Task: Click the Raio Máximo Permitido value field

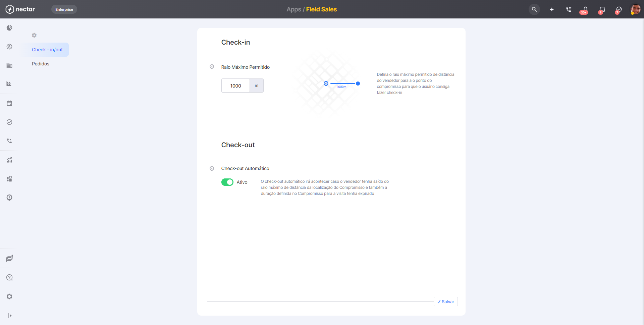Action: [x=235, y=86]
